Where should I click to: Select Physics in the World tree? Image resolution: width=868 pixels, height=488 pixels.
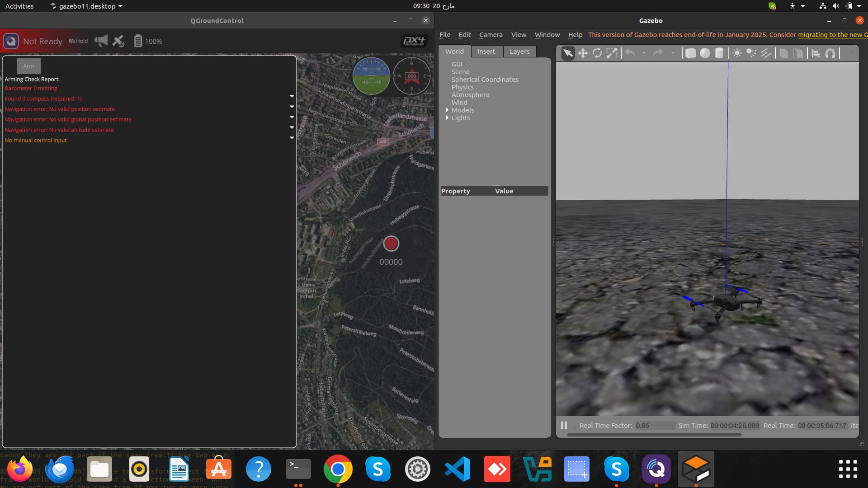click(x=462, y=87)
